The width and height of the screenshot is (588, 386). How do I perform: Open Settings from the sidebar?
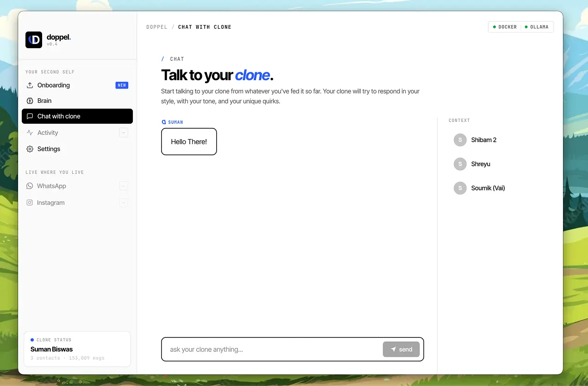tap(77, 149)
